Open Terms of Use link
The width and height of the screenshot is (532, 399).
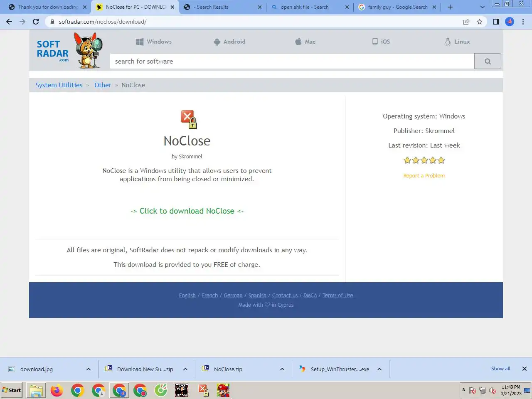click(337, 296)
